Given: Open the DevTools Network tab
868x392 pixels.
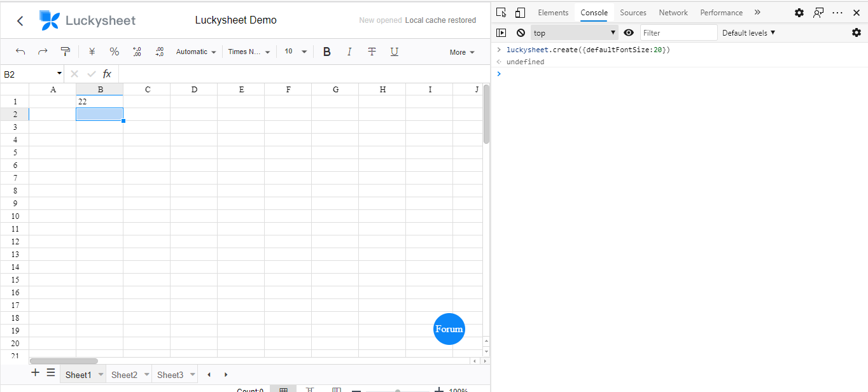Looking at the screenshot, I should [x=673, y=13].
